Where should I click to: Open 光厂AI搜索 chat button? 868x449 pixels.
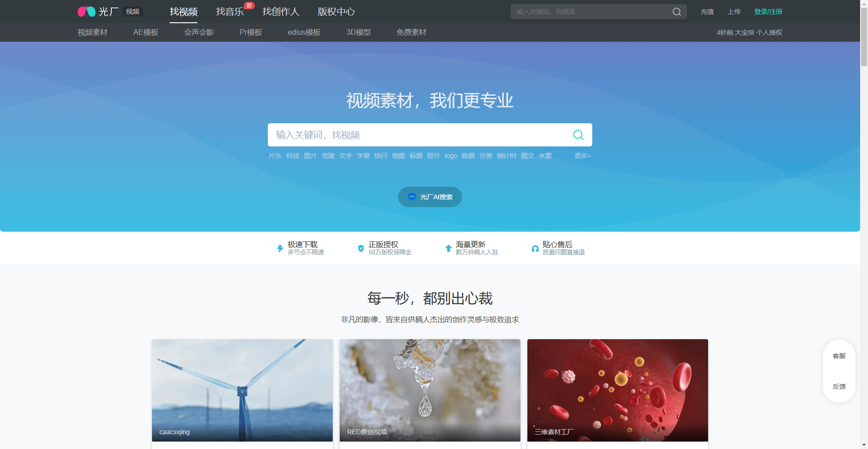(x=430, y=197)
